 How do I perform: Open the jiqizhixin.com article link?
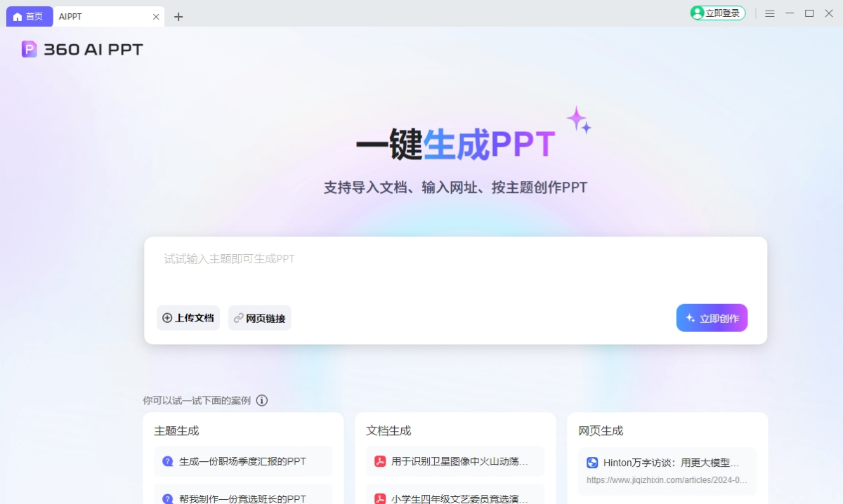[667, 479]
